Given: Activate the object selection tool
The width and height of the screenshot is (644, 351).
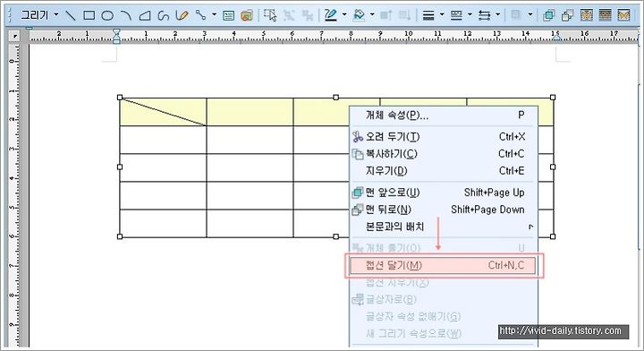Looking at the screenshot, I should point(270,15).
